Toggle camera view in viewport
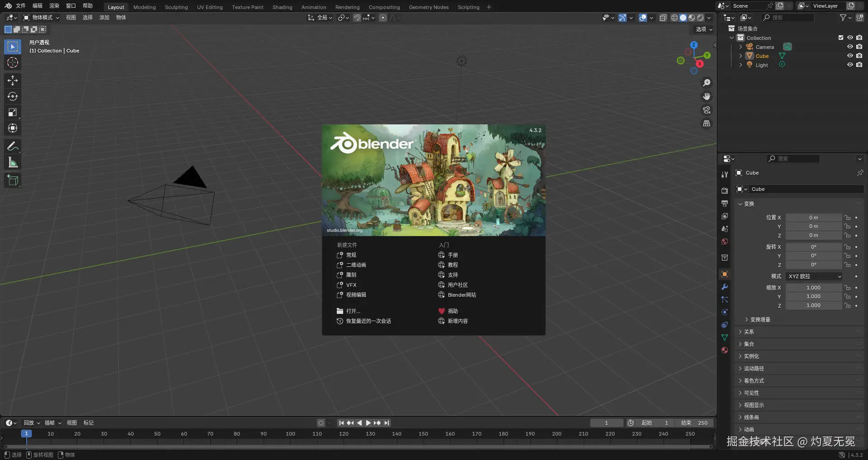The height and width of the screenshot is (460, 868). tap(706, 110)
